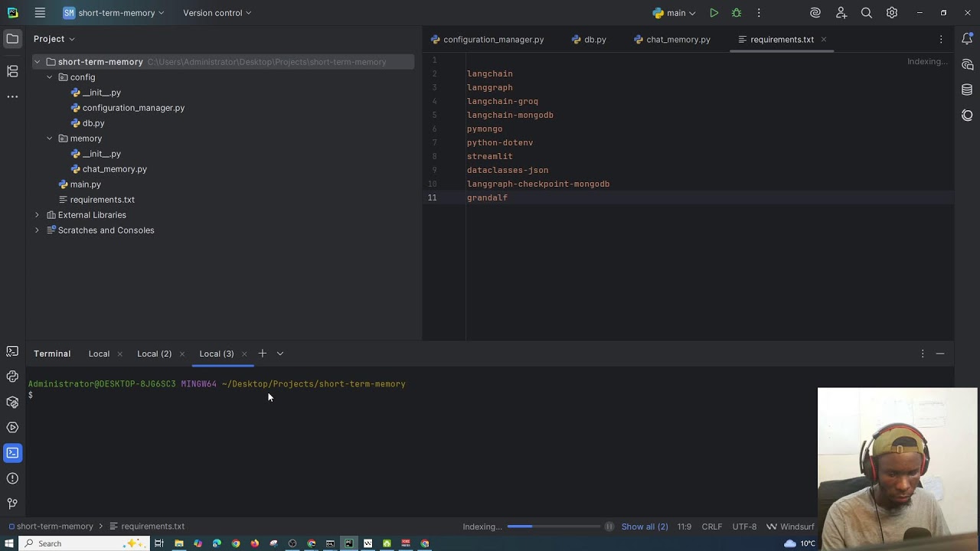This screenshot has height=551, width=980.
Task: Add a new terminal tab
Action: pyautogui.click(x=262, y=354)
